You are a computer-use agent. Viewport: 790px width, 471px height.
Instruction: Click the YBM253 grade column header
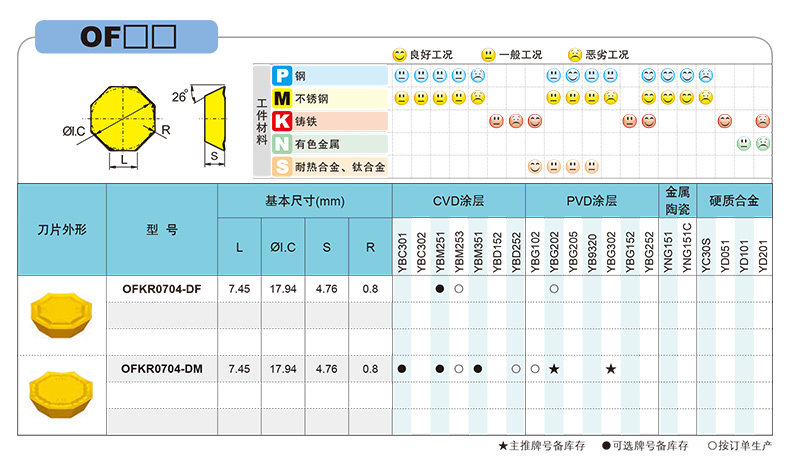click(x=459, y=252)
